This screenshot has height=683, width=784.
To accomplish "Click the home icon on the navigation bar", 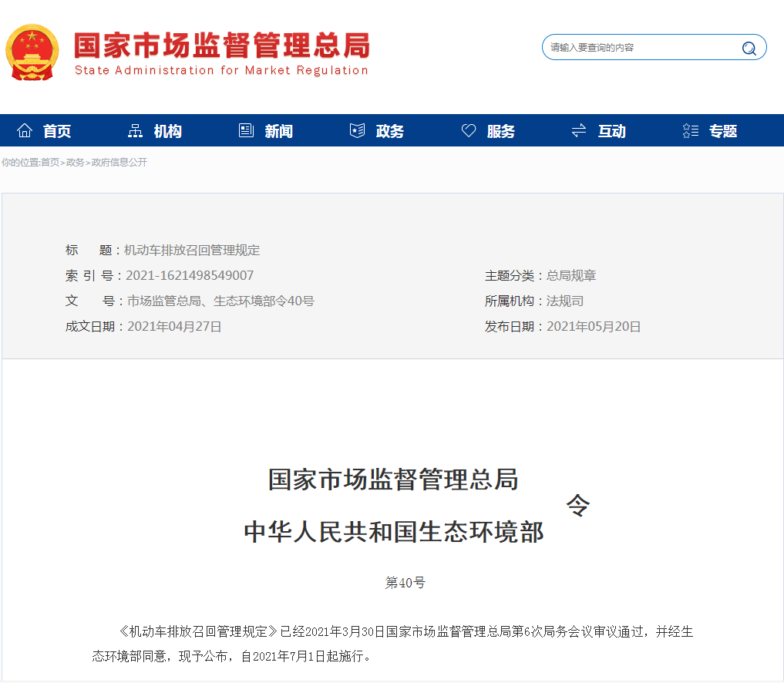I will click(25, 130).
